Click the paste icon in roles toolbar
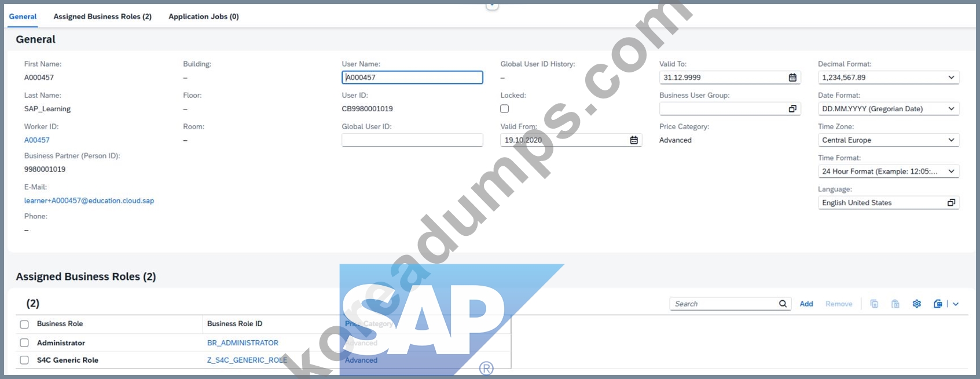Screen dimensions: 980x379 pyautogui.click(x=895, y=304)
